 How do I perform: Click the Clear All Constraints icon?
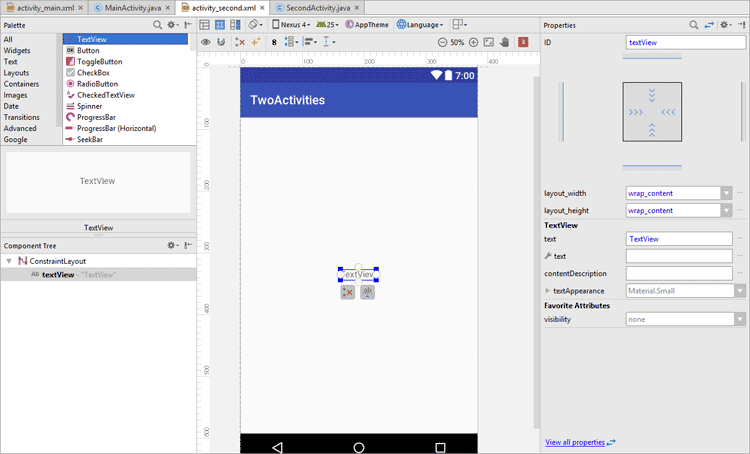(x=239, y=42)
